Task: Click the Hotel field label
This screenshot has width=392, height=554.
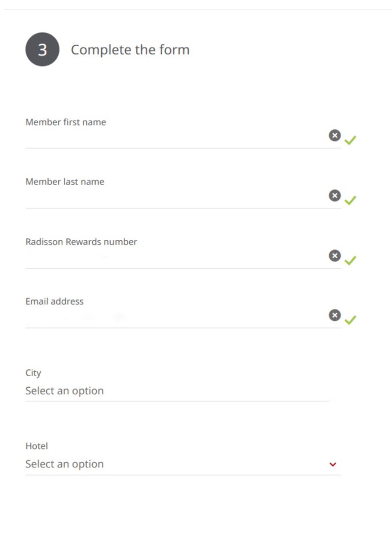Action: (x=37, y=446)
